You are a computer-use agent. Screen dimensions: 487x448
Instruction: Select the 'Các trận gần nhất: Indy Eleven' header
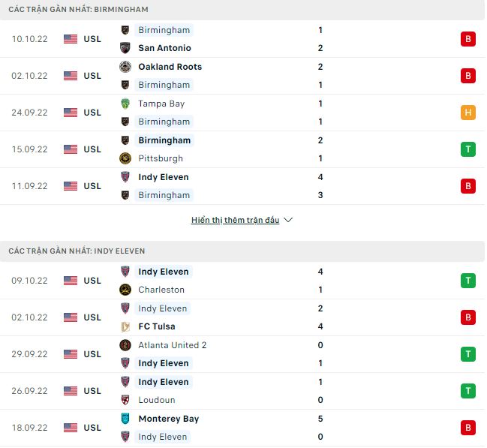point(77,251)
